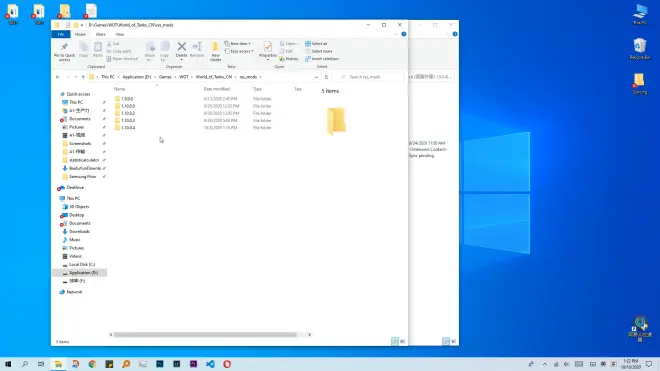This screenshot has height=371, width=660.
Task: Switch to the Home ribbon tab
Action: point(80,34)
